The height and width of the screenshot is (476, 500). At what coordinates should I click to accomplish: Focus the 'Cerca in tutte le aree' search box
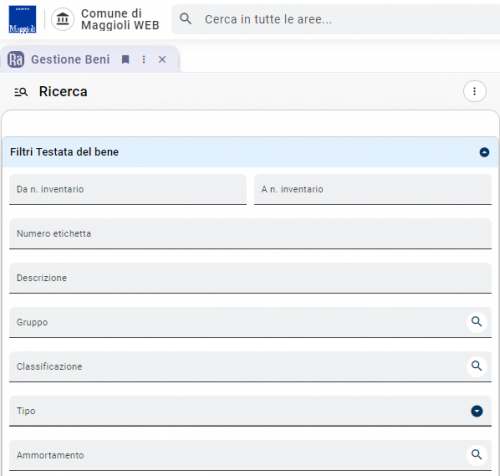click(337, 19)
